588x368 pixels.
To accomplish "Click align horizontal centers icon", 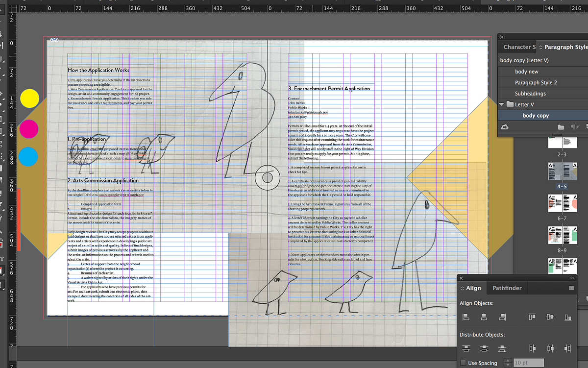I will (484, 318).
